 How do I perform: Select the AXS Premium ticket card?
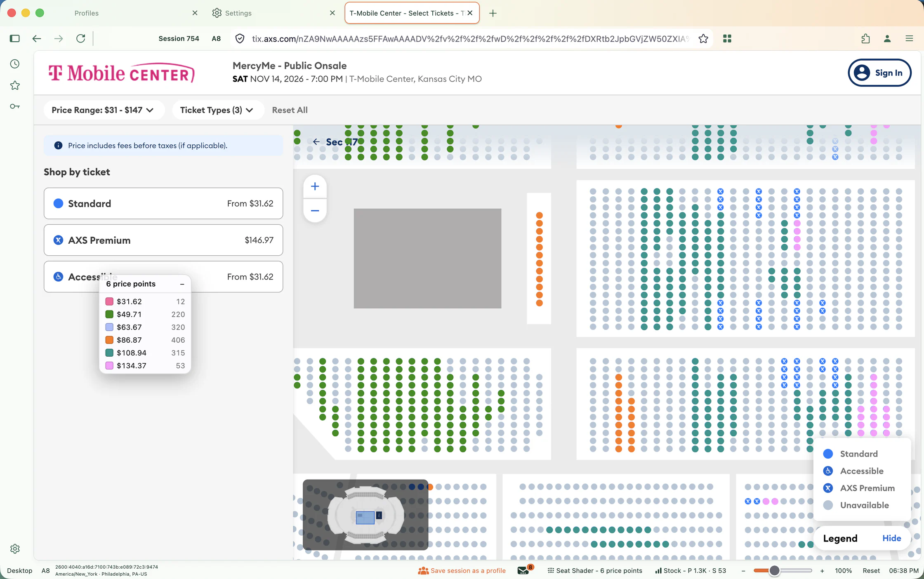(163, 240)
